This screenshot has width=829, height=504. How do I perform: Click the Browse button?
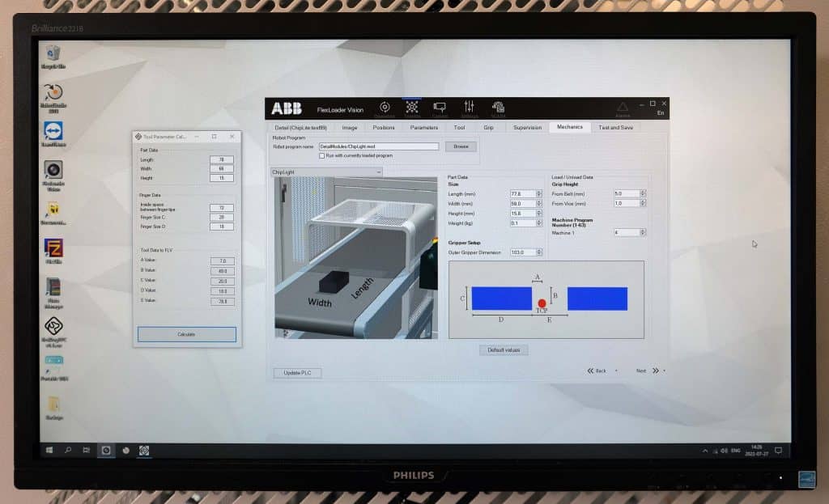[461, 146]
